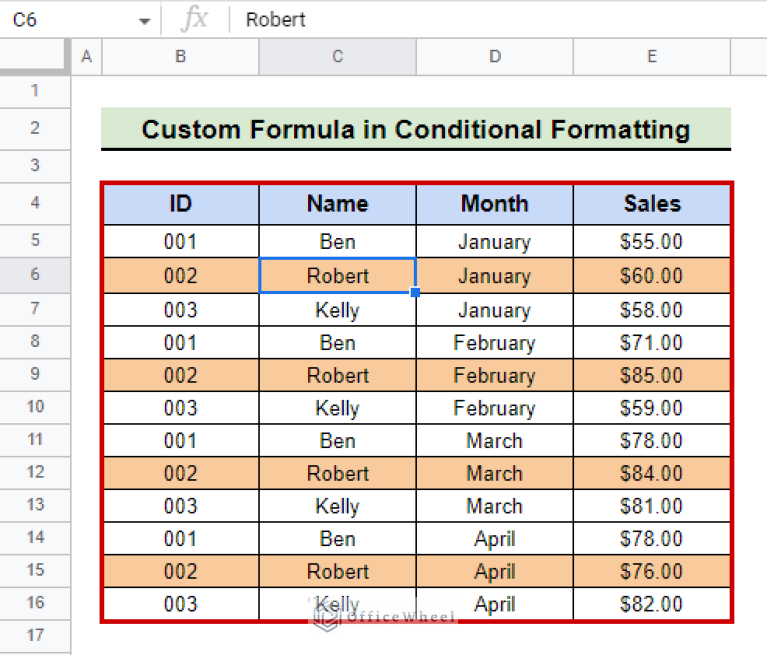
Task: Select the cell with $85.00
Action: tap(652, 376)
